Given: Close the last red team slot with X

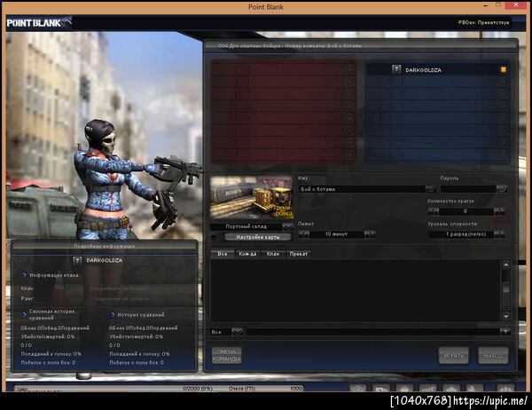Looking at the screenshot, I should click(x=350, y=155).
